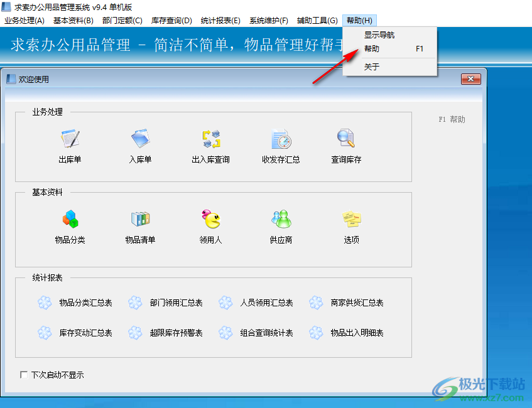Open the 选项 sticky notes icon
Screen dimensions: 532x408
click(x=352, y=219)
